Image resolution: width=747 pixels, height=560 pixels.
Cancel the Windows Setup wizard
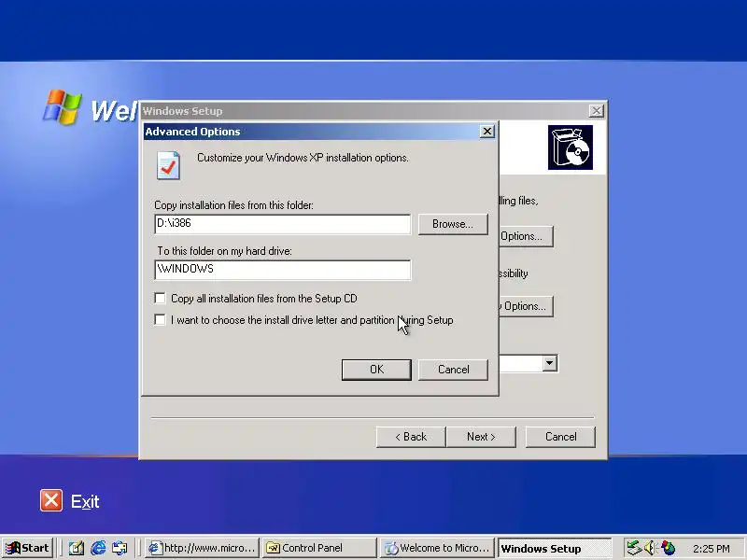click(560, 437)
